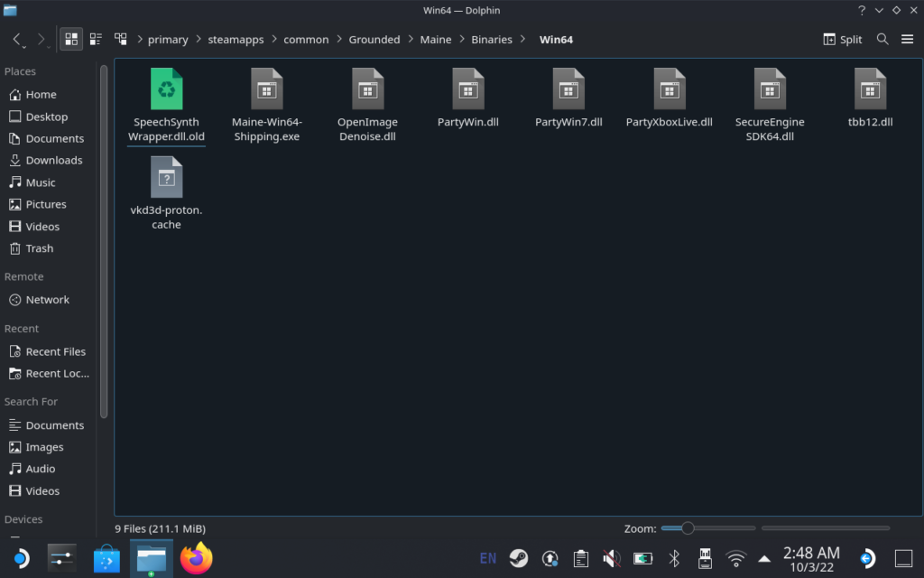The image size is (924, 578).
Task: Open Discover store from taskbar
Action: click(x=106, y=558)
